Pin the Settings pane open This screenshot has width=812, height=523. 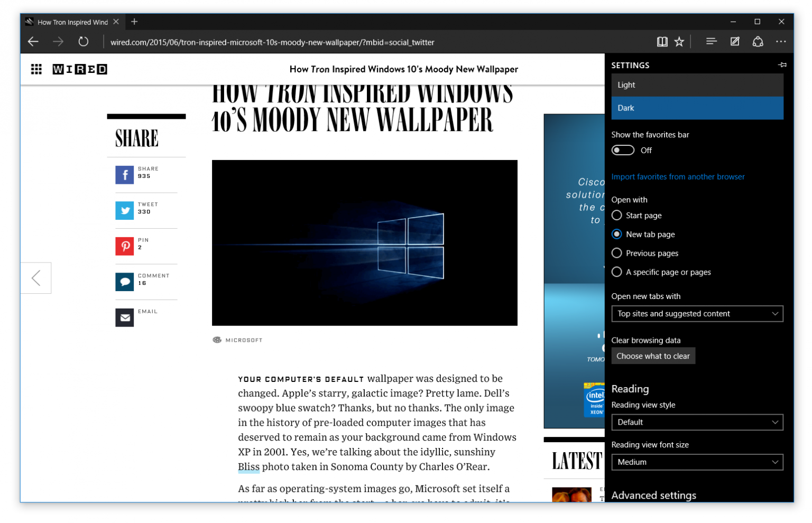click(x=782, y=64)
